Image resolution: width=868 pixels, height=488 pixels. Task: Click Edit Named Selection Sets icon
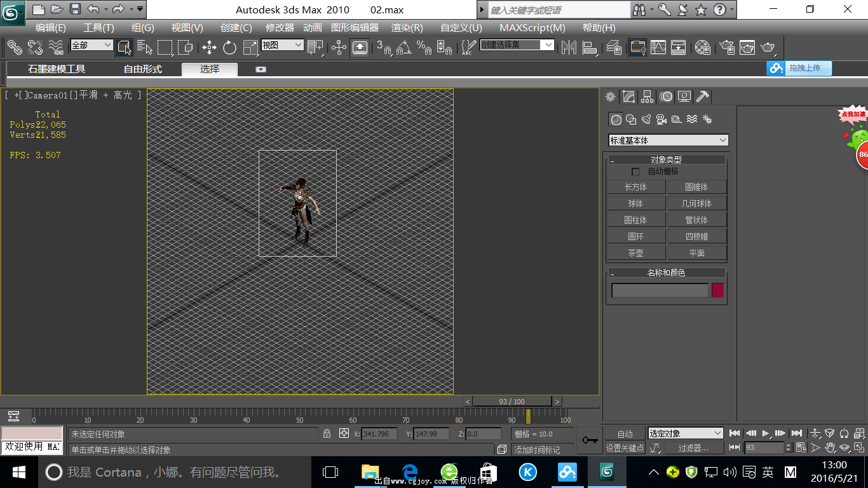pos(468,47)
